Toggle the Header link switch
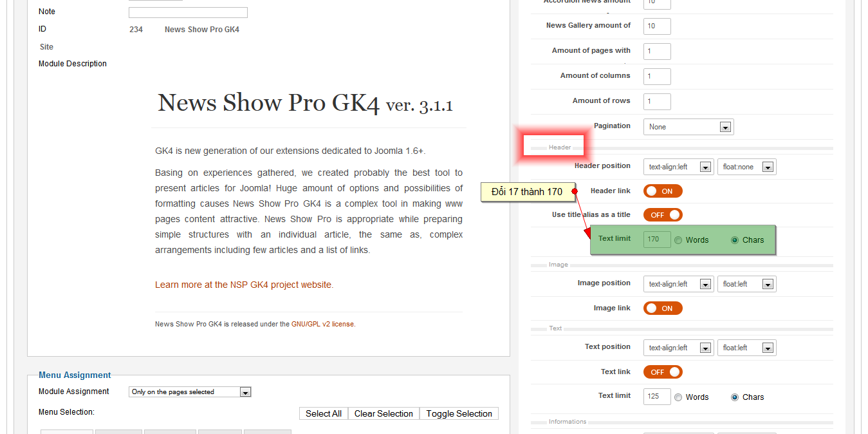The image size is (868, 434). click(663, 191)
